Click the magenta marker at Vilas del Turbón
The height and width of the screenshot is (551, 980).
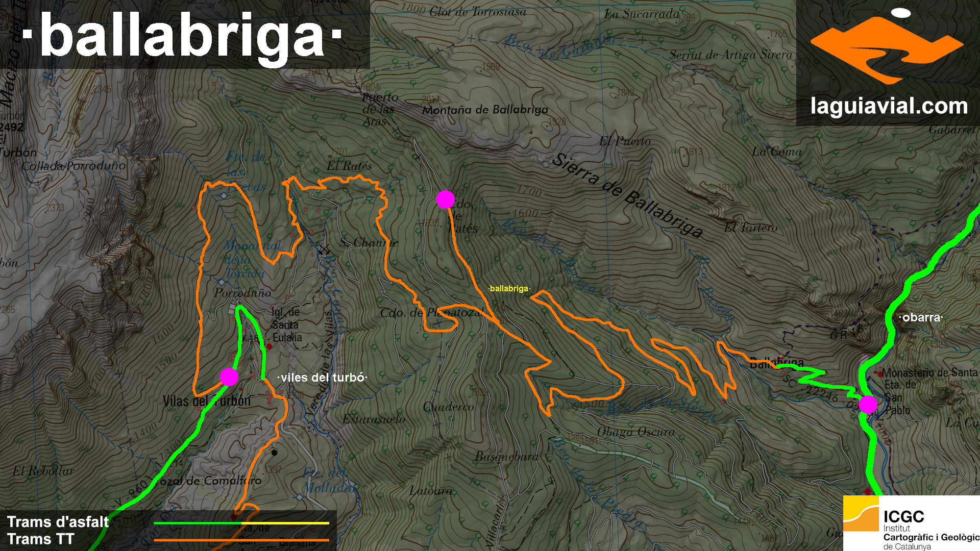click(x=229, y=377)
